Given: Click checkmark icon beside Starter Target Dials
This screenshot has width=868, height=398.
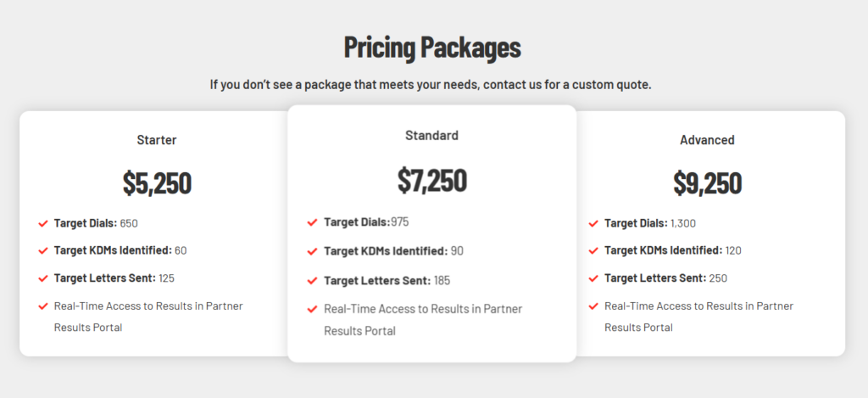Looking at the screenshot, I should (x=42, y=224).
